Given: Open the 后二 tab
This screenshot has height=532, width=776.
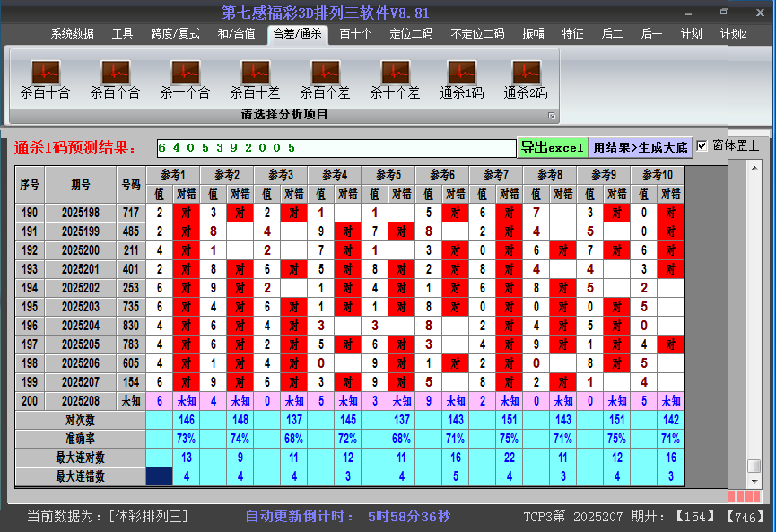Looking at the screenshot, I should pyautogui.click(x=612, y=34).
